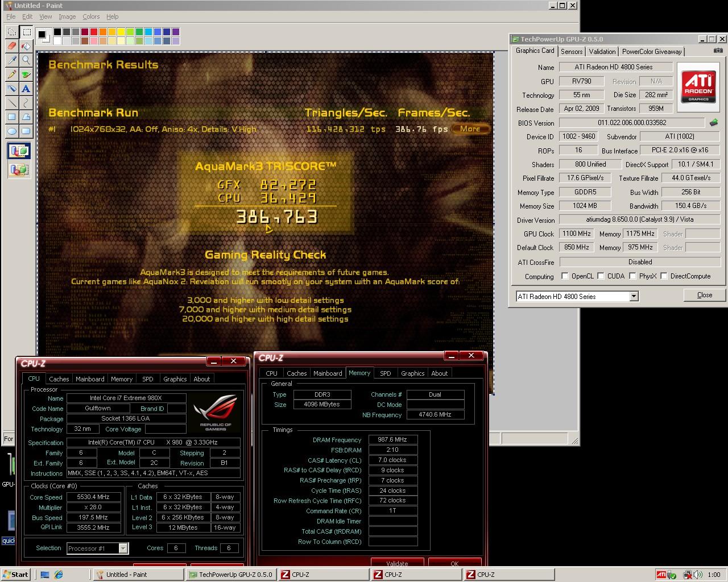
Task: Pick the purple color swatch in Paint palette
Action: (176, 32)
